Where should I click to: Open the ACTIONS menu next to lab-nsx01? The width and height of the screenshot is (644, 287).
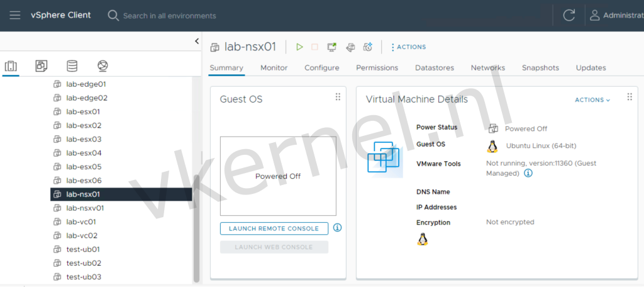[x=408, y=47]
